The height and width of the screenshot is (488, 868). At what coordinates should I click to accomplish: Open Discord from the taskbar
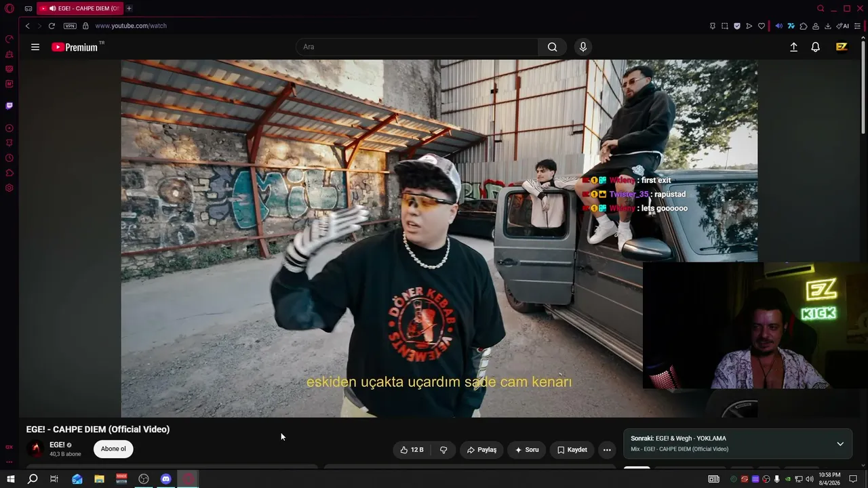[x=166, y=479]
